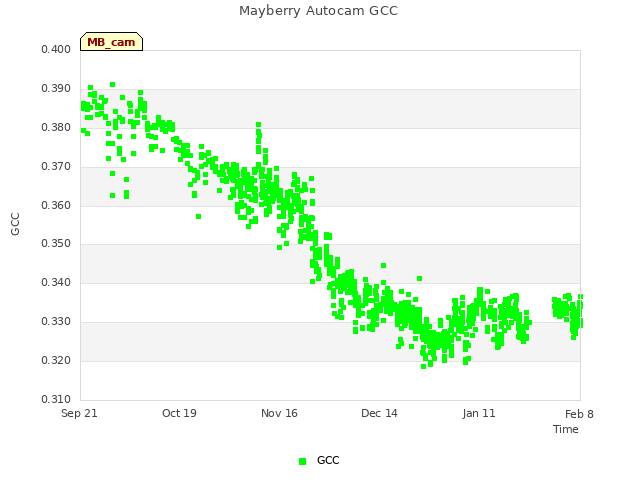Click the Time axis title
This screenshot has height=480, width=640.
pos(566,429)
